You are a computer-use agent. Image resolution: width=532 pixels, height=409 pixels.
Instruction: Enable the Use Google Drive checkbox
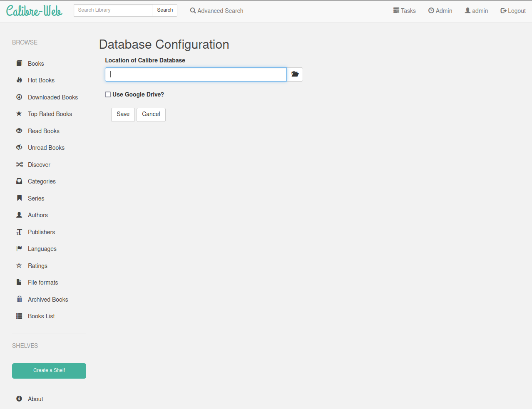108,94
